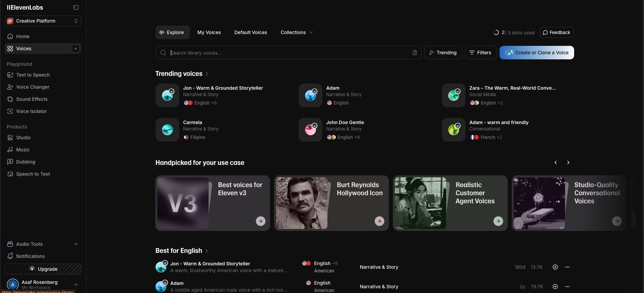Screen dimensions: 644x293
Task: Open Burt Reynolds Hollywood Icon card
Action: coord(331,203)
